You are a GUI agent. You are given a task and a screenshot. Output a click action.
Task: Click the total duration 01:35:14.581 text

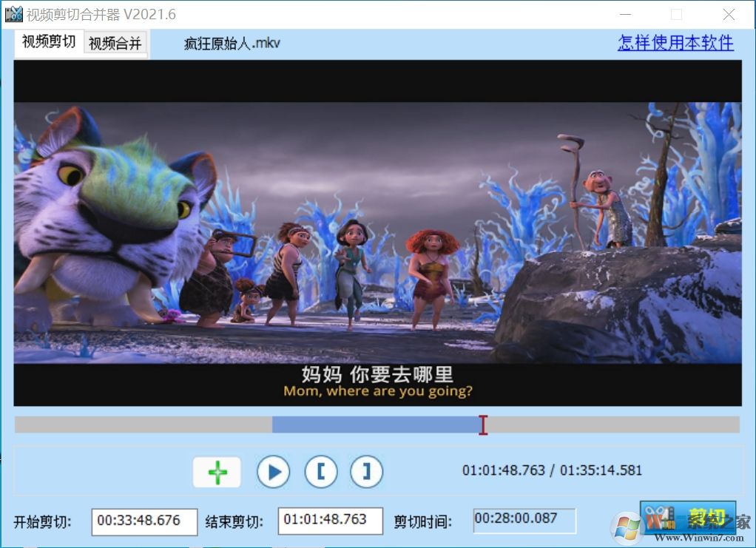coord(601,470)
